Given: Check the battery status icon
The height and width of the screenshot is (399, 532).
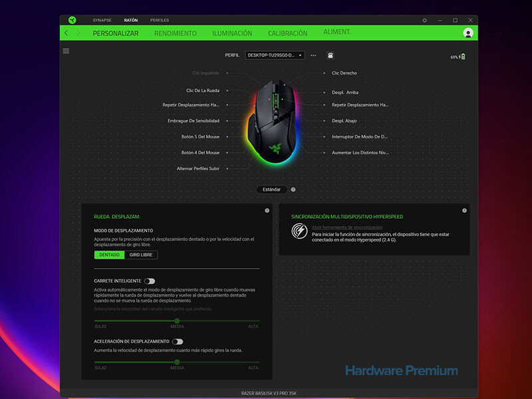Looking at the screenshot, I should click(x=463, y=57).
